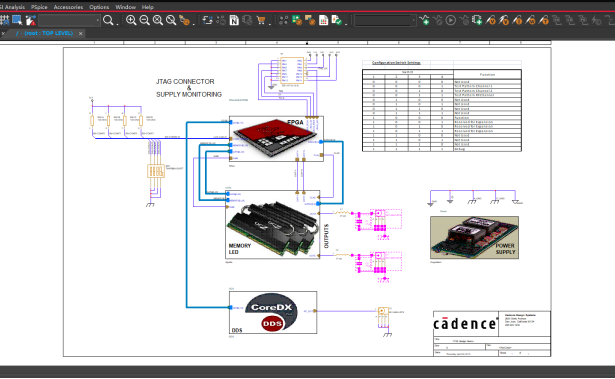Select the POWER SUPPLY block image
Viewport: 615px width, 379px height.
pyautogui.click(x=475, y=237)
